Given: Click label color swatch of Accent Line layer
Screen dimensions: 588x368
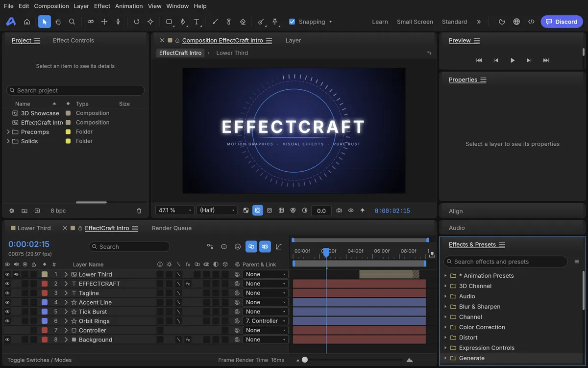Looking at the screenshot, I should [45, 302].
